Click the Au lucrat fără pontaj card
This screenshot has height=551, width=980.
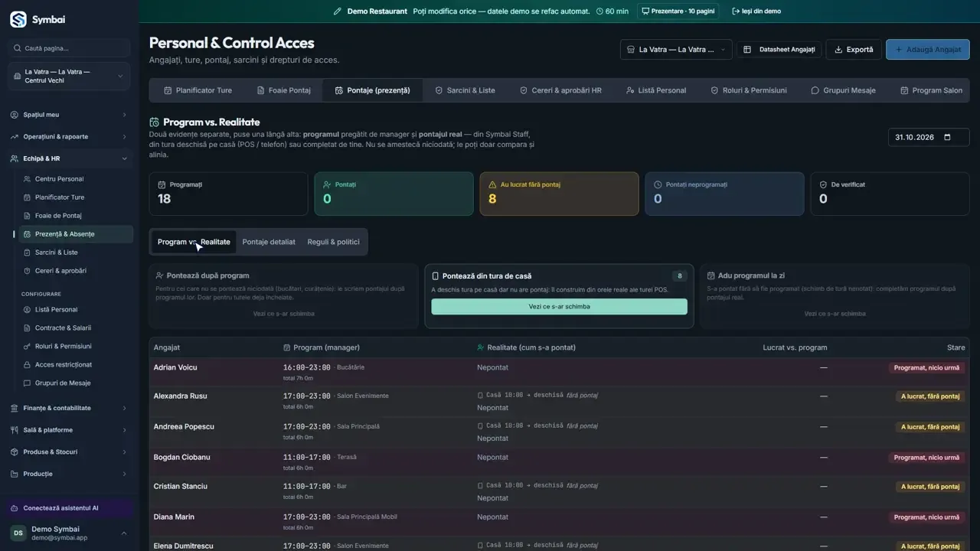click(x=559, y=194)
